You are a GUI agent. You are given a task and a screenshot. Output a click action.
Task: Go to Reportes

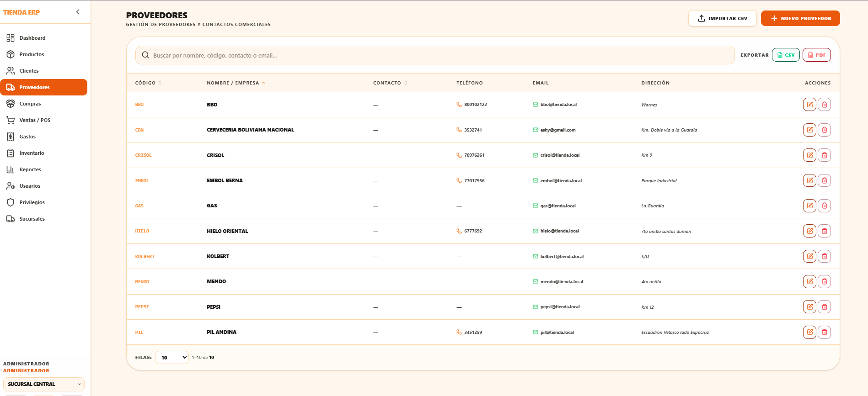point(44,169)
